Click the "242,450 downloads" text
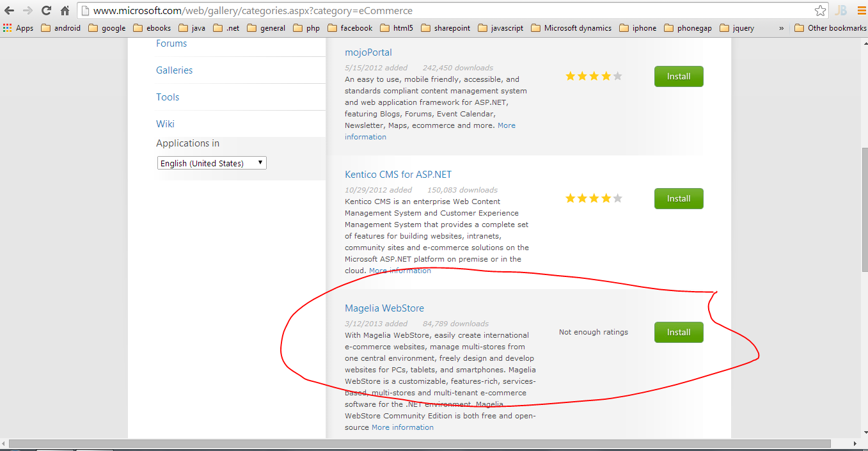 pyautogui.click(x=458, y=68)
